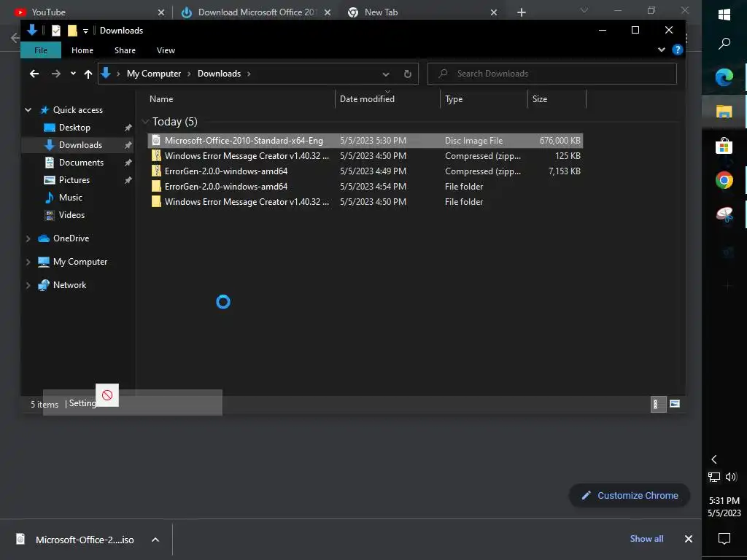Open recent locations dropdown arrow
Screen dimensions: 747x560
73,74
